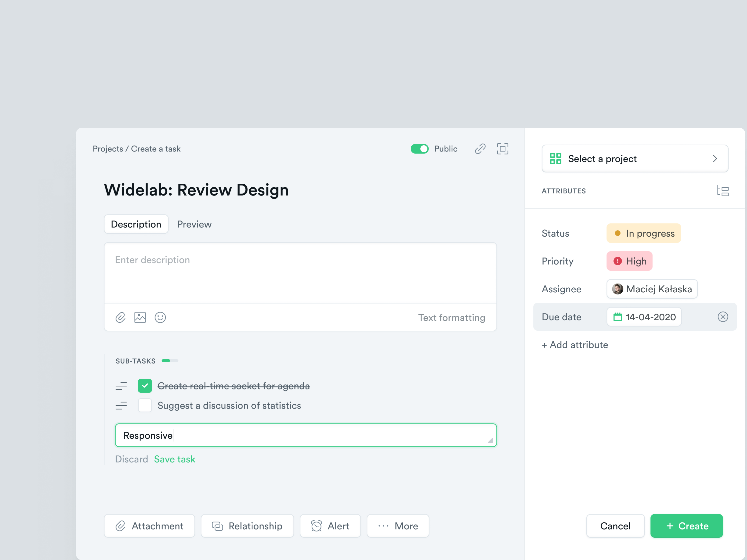Click the Assignee label
The width and height of the screenshot is (747, 560).
point(561,289)
